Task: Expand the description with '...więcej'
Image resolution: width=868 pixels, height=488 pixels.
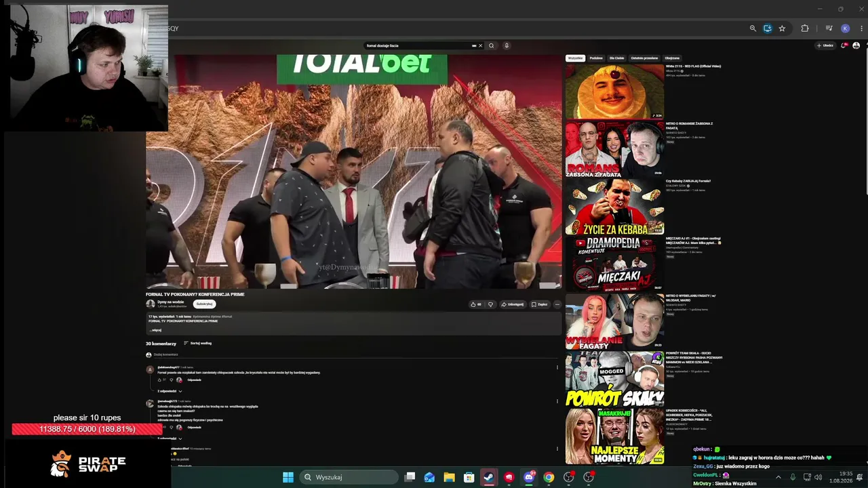Action: [155, 330]
